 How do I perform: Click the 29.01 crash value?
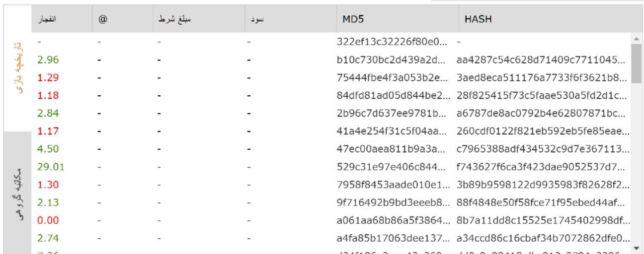tap(51, 167)
